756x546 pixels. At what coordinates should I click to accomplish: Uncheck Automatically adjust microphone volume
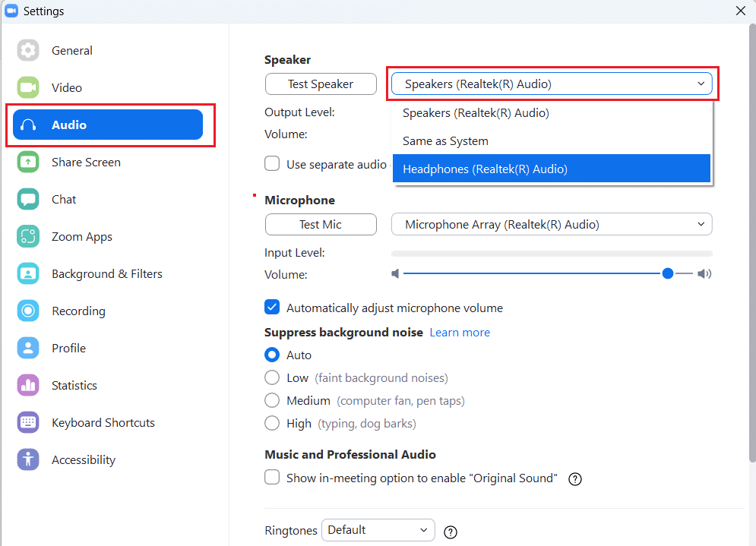272,307
